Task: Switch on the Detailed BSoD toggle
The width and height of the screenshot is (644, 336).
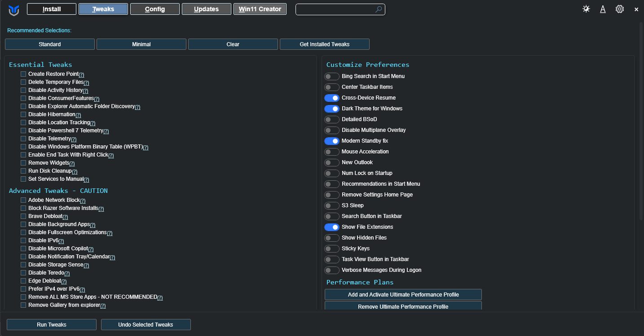Action: pyautogui.click(x=332, y=119)
